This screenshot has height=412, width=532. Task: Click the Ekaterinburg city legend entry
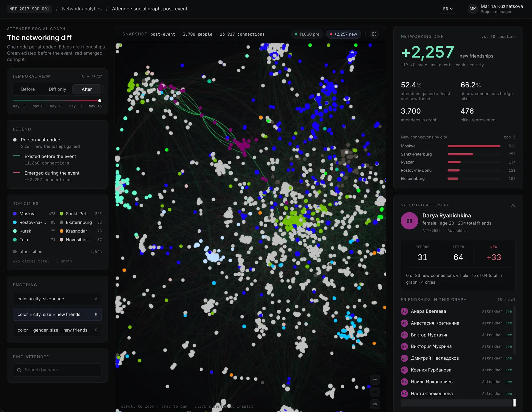coord(80,222)
